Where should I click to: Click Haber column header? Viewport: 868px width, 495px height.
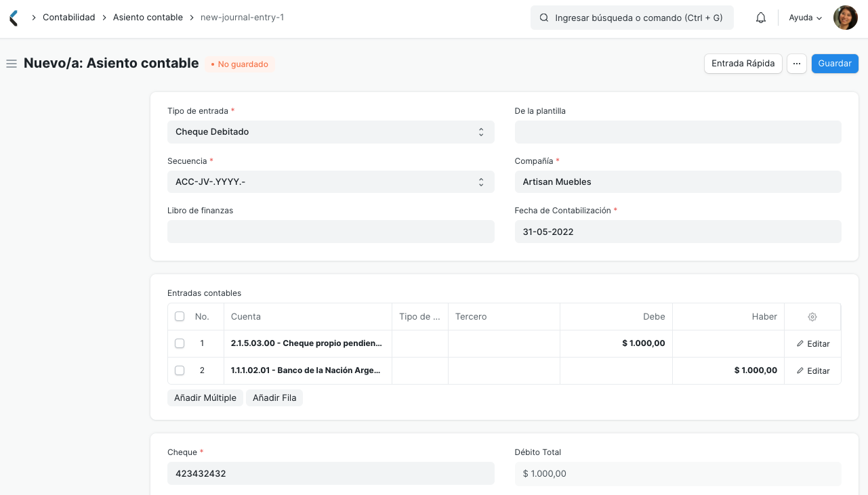728,316
